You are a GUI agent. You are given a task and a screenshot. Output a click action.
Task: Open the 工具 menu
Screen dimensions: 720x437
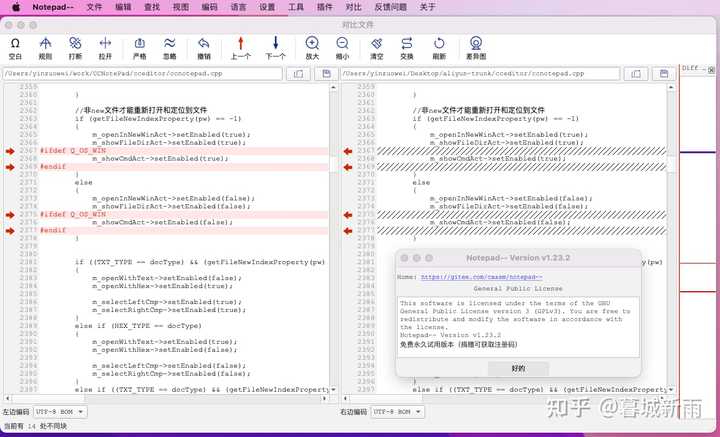[296, 7]
